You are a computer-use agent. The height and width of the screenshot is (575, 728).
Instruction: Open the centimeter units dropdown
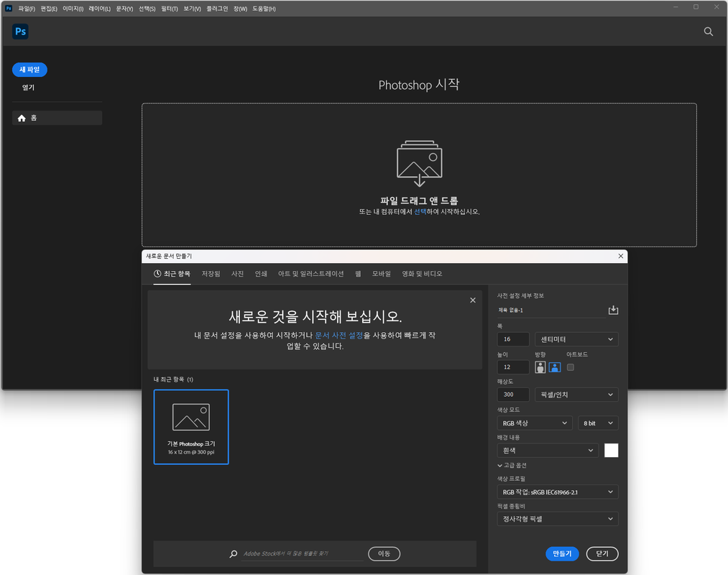[576, 339]
